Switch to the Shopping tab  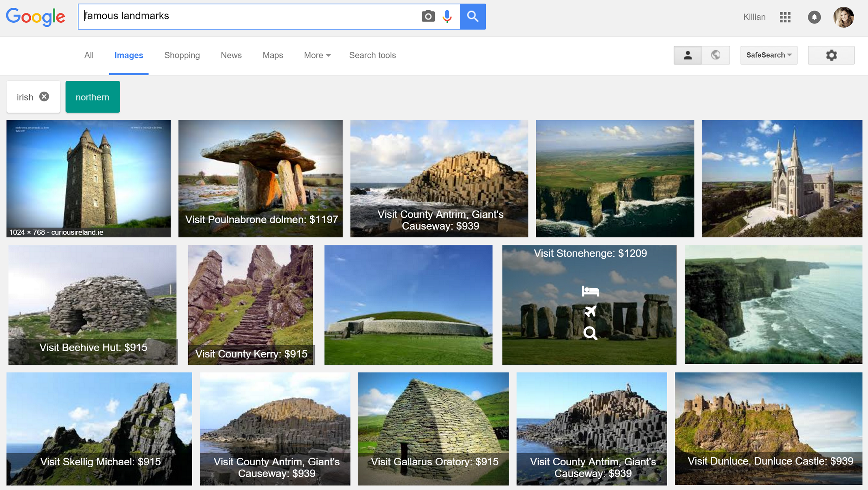click(182, 55)
